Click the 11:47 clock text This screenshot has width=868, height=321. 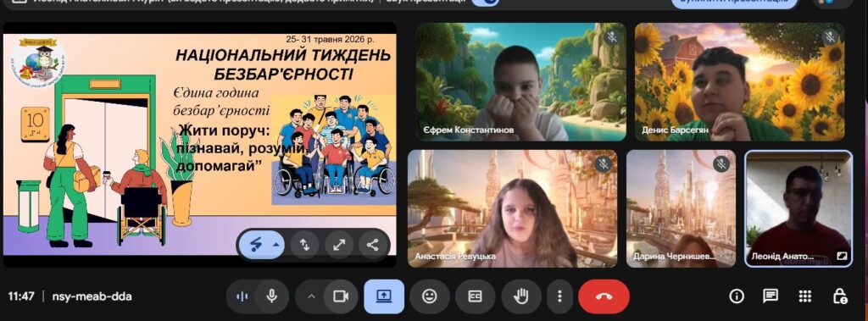(x=21, y=296)
